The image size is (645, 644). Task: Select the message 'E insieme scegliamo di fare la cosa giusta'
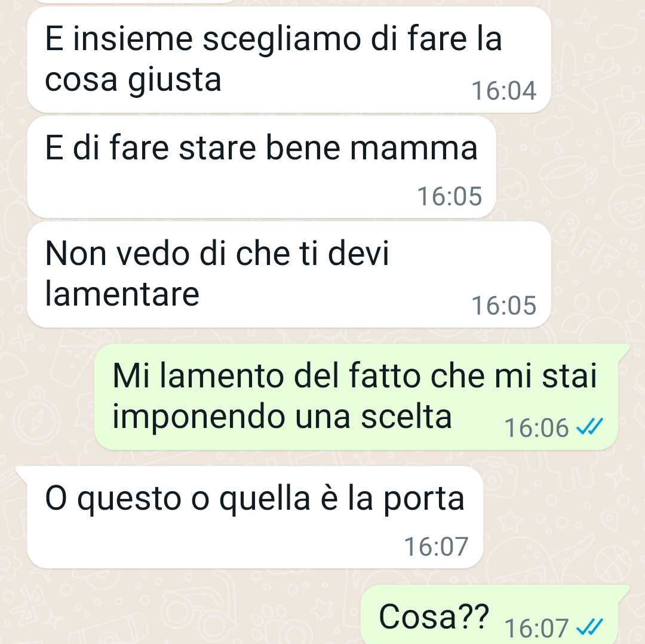(x=289, y=60)
